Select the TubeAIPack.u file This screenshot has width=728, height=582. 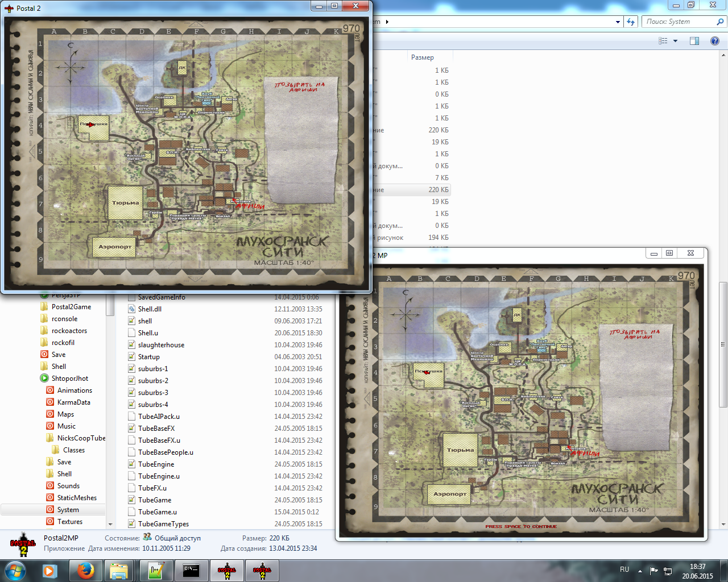pos(159,417)
